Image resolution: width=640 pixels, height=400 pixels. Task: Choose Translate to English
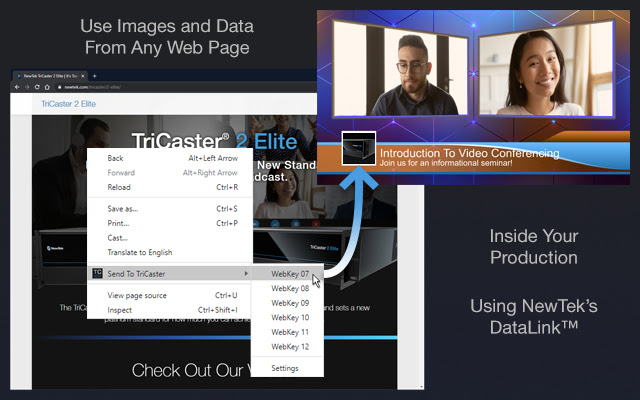click(x=170, y=253)
